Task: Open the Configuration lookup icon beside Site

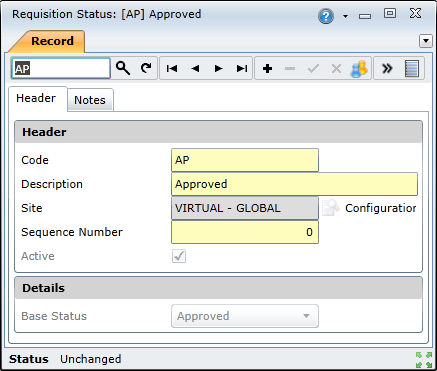Action: point(331,208)
